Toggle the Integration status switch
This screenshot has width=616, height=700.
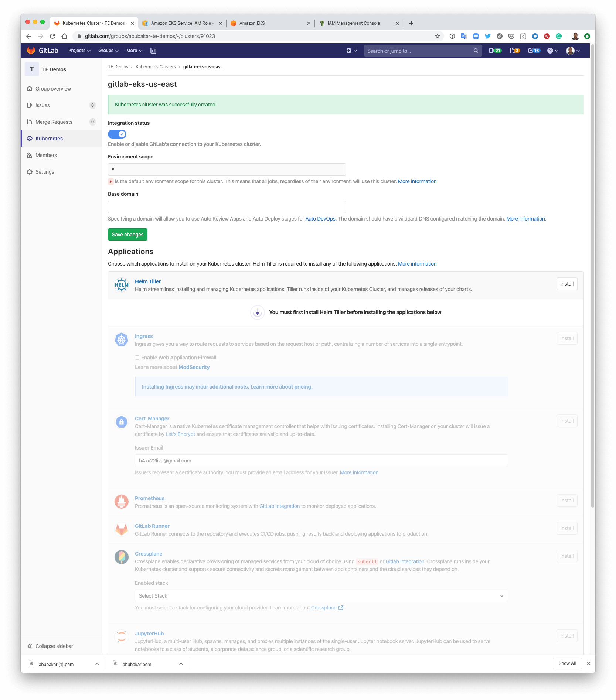(117, 134)
